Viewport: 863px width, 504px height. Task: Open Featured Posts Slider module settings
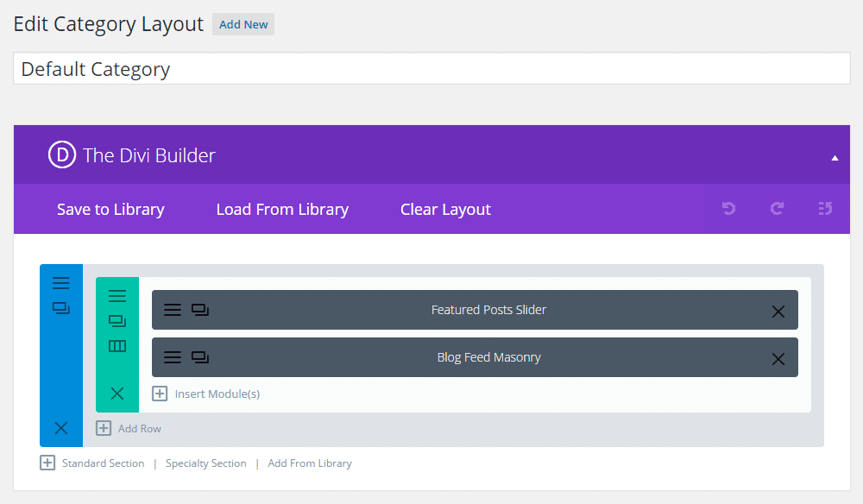pyautogui.click(x=173, y=310)
